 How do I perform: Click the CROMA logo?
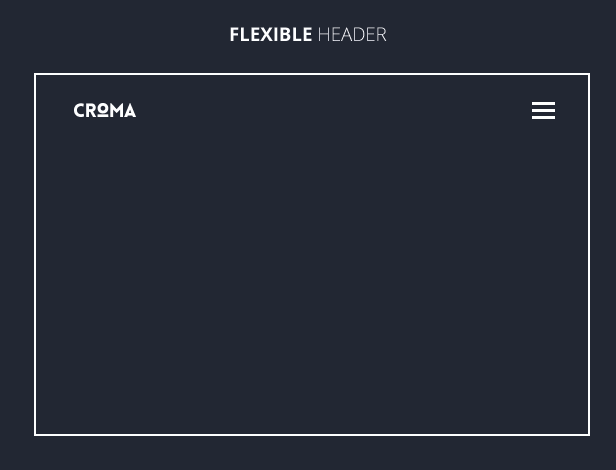105,110
